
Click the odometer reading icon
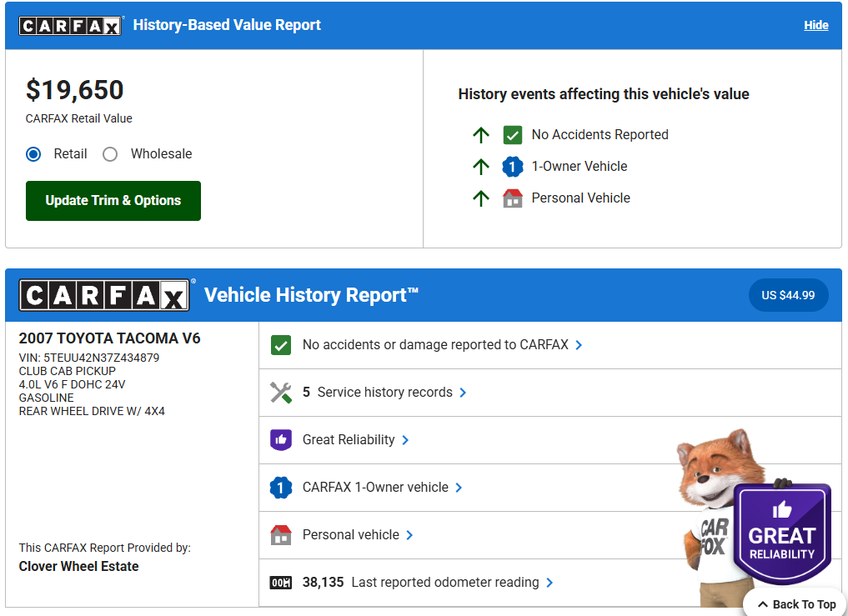(281, 583)
